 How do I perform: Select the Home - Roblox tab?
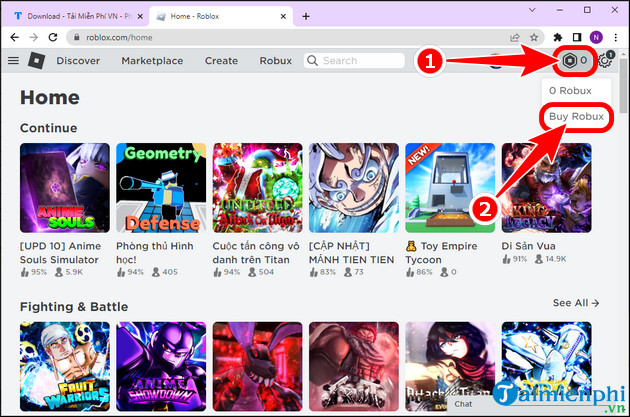coord(221,16)
